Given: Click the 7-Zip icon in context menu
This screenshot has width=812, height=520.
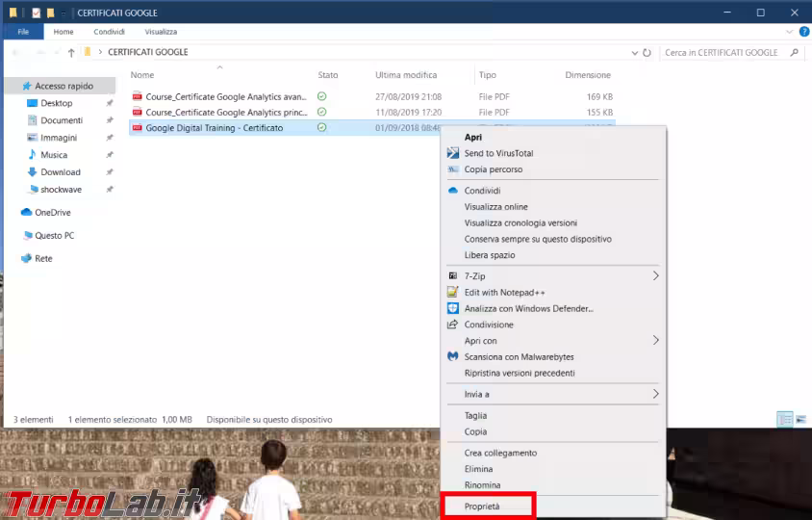Looking at the screenshot, I should coord(453,275).
